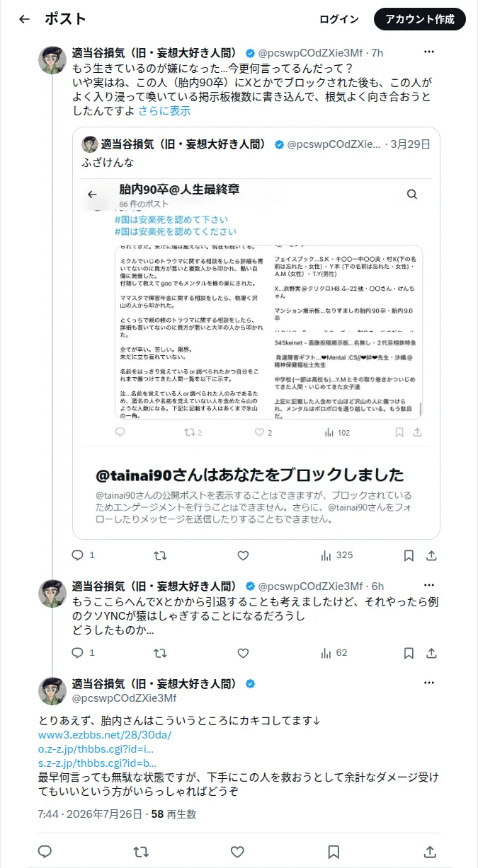Go back using the top arrow icon
Image resolution: width=478 pixels, height=868 pixels.
click(25, 19)
